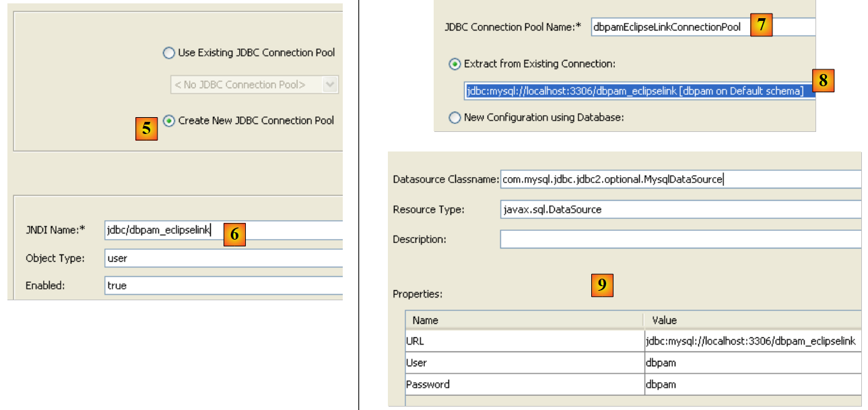Click the Resource Type field

(680, 209)
